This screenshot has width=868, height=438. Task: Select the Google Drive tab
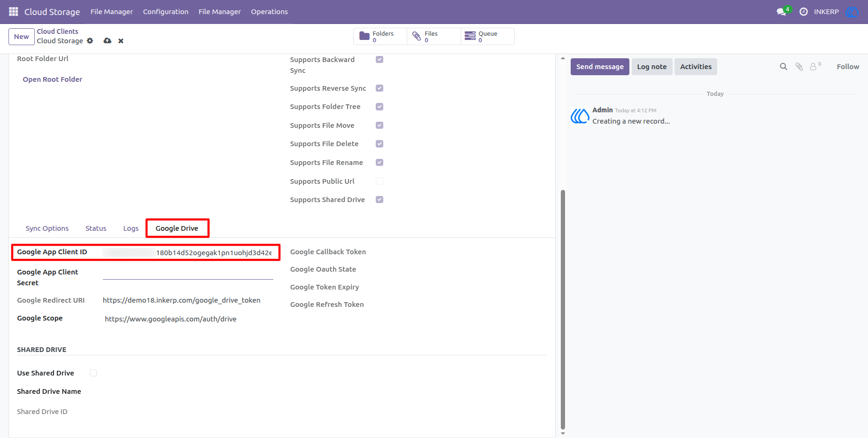coord(177,228)
